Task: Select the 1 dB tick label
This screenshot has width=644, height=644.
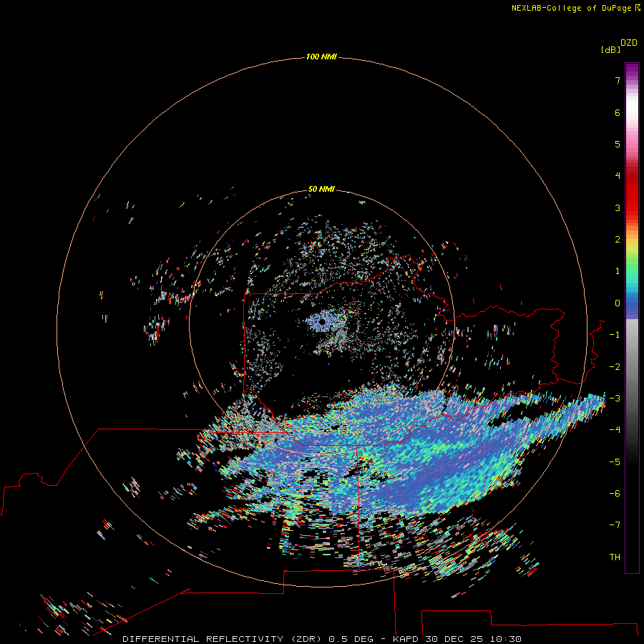Action: tap(618, 271)
